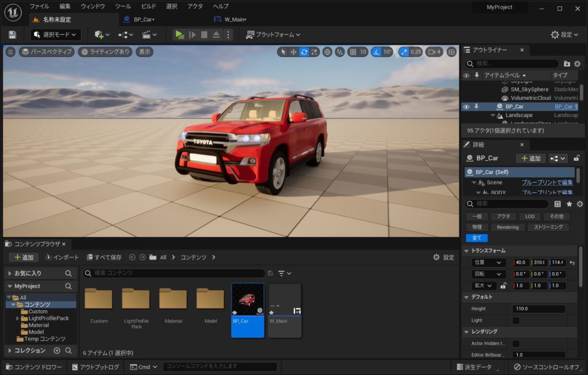The height and width of the screenshot is (375, 588).
Task: Activate the select objects cursor tool
Action: 283,52
